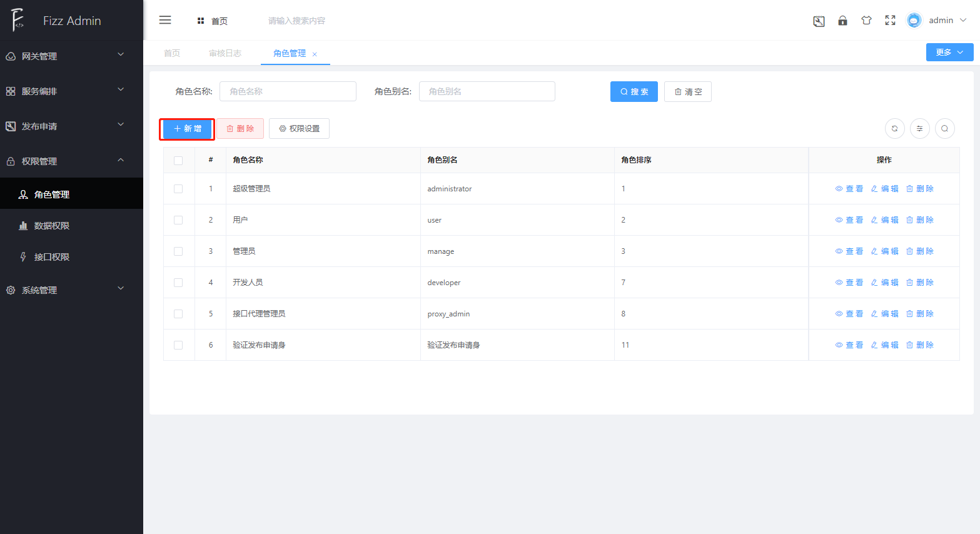Edit the 用户 role
Image resolution: width=980 pixels, height=534 pixels.
tap(884, 220)
